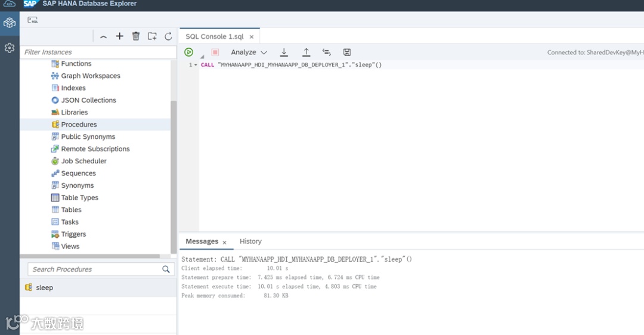
Task: Save the SQL console icon
Action: click(347, 52)
